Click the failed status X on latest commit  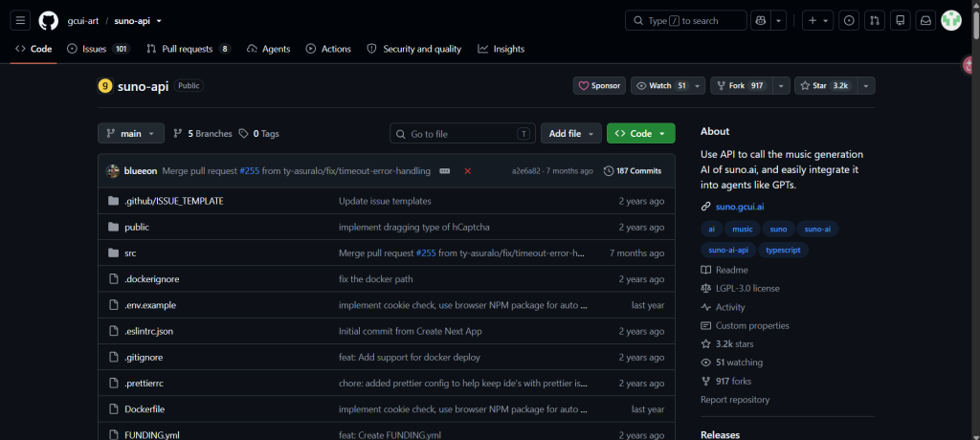[467, 170]
